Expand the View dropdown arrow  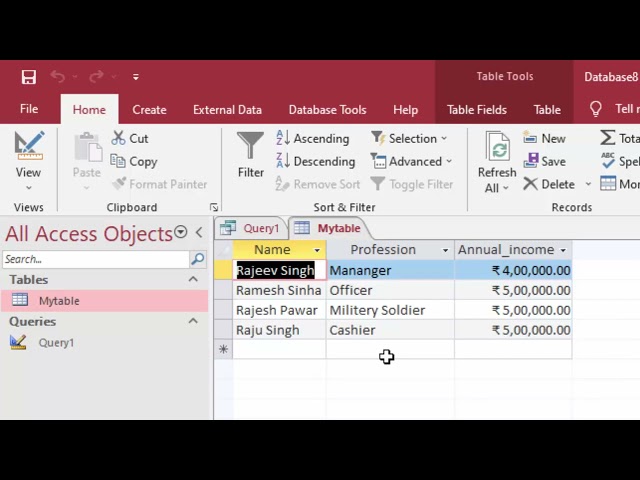(x=29, y=188)
